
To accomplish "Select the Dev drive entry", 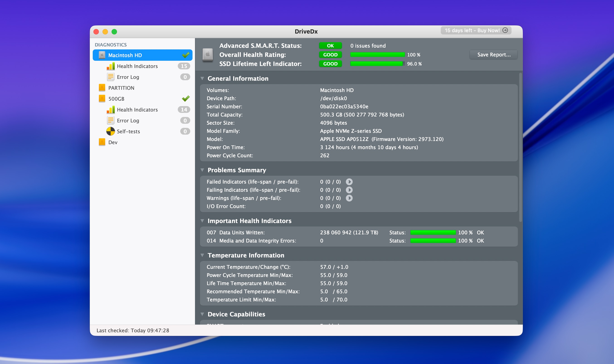I will [143, 142].
